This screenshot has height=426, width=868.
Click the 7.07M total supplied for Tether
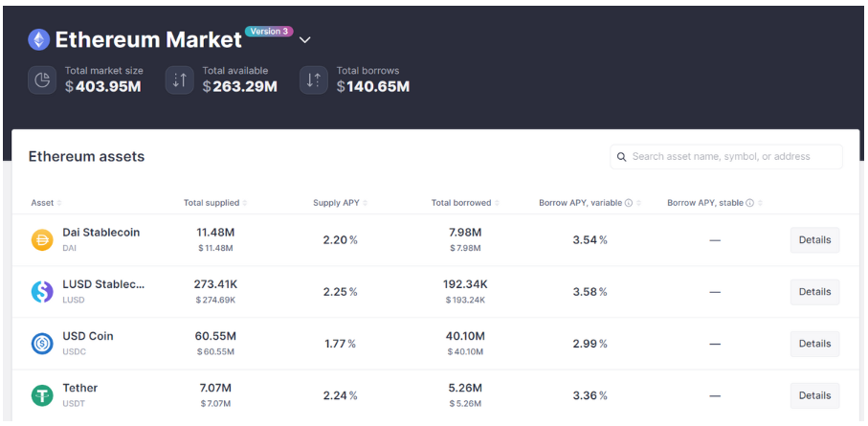click(215, 388)
